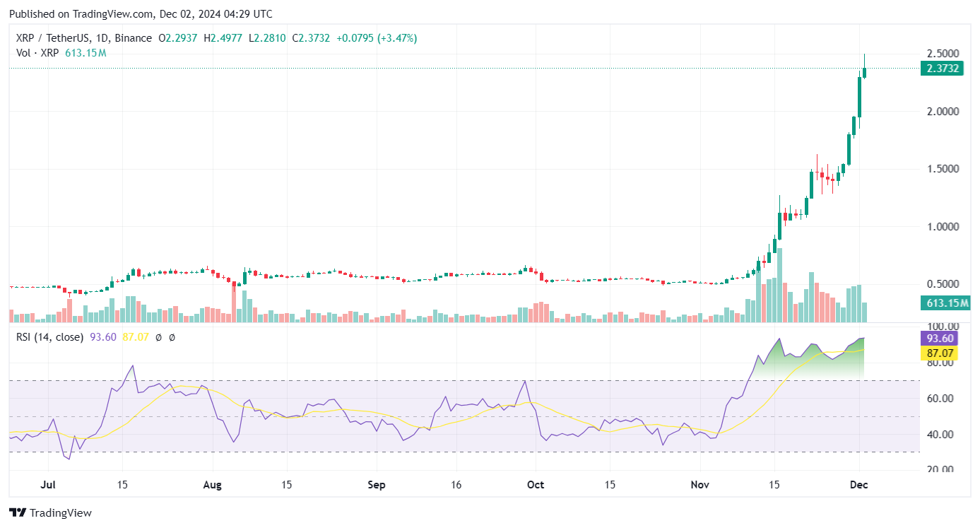Image resolution: width=980 pixels, height=528 pixels.
Task: Click the purple 93.60 RSI axis tag
Action: tap(940, 339)
